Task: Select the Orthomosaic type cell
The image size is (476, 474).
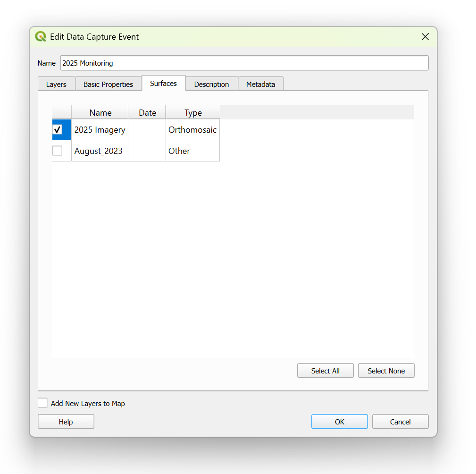Action: click(192, 130)
